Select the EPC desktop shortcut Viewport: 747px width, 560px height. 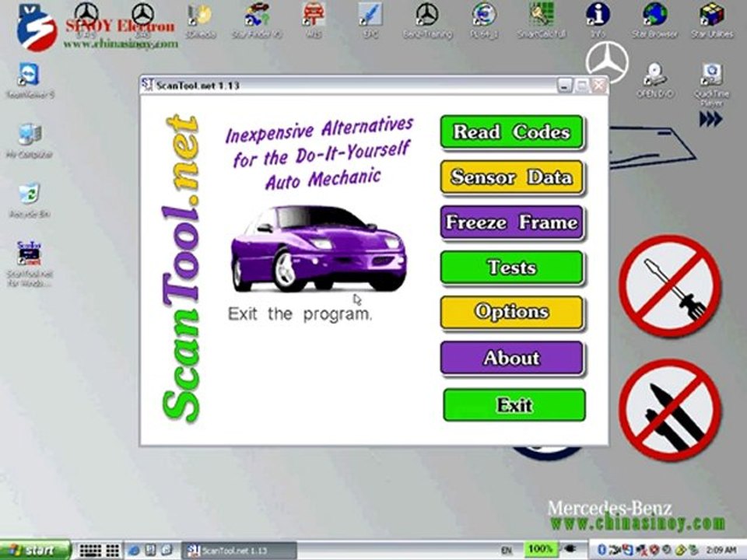[x=370, y=21]
